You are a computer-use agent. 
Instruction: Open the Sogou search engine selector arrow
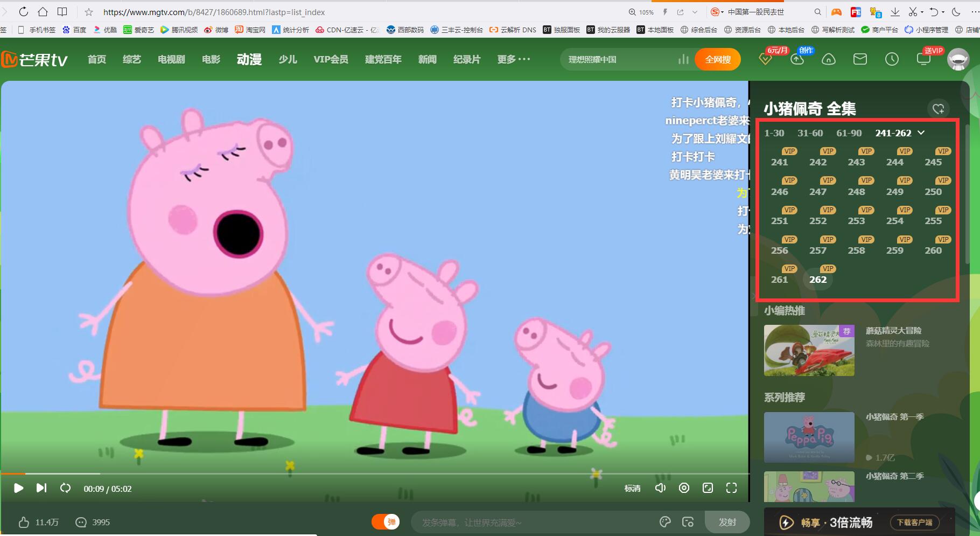pyautogui.click(x=722, y=12)
